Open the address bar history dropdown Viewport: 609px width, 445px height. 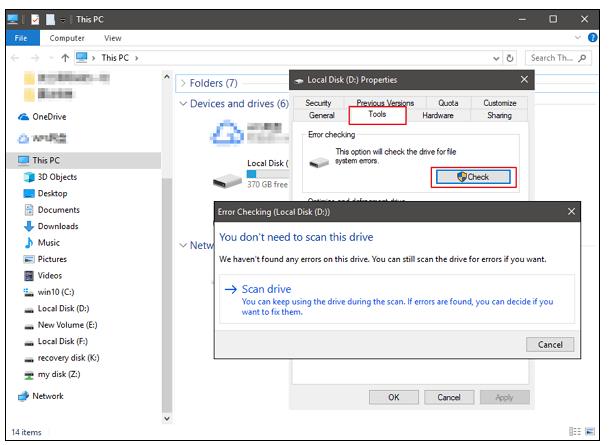point(496,59)
